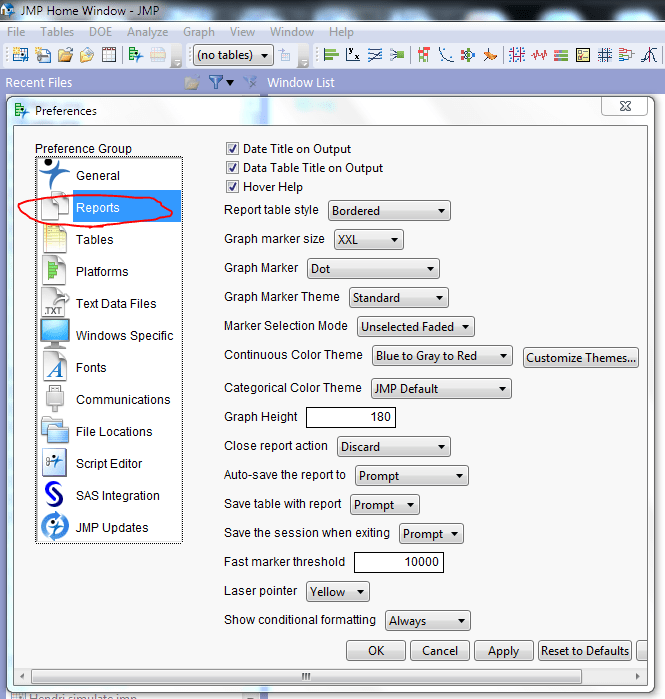Open Show conditional formatting dropdown

coord(427,621)
